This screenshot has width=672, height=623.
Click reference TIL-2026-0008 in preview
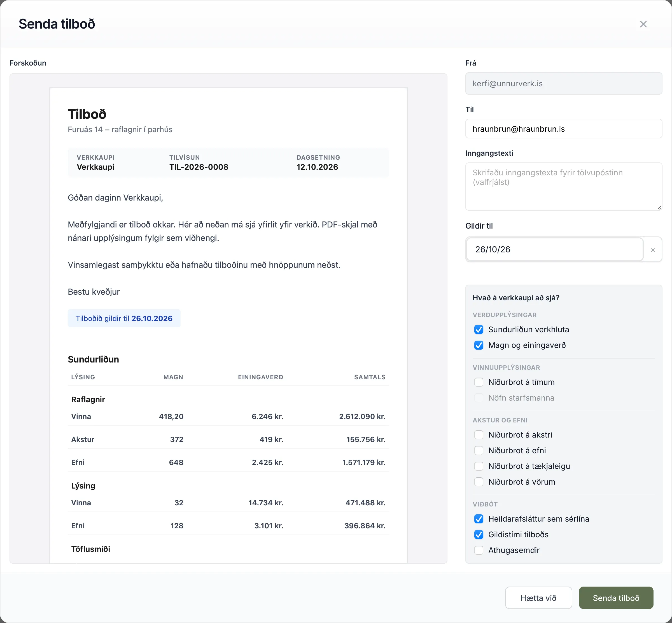coord(199,167)
